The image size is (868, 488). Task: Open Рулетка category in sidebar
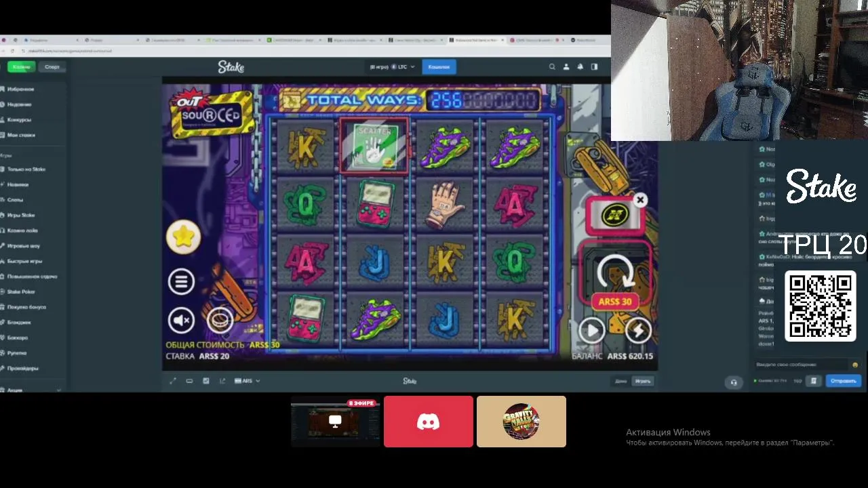17,353
